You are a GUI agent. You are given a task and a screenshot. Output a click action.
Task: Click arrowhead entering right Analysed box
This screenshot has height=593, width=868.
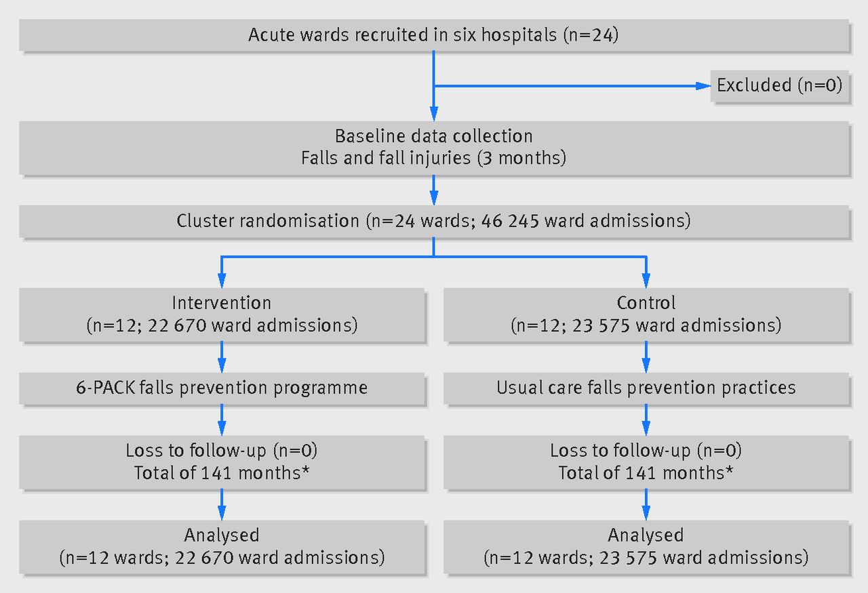click(646, 512)
